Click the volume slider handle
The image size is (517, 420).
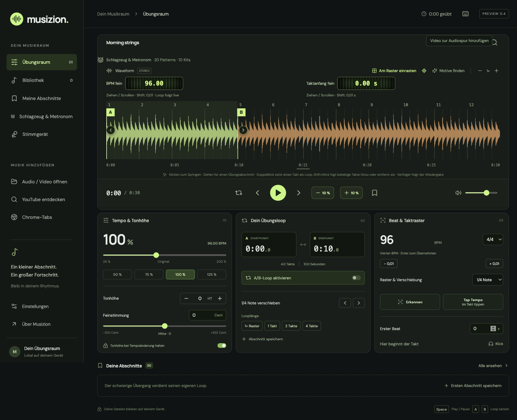click(487, 193)
